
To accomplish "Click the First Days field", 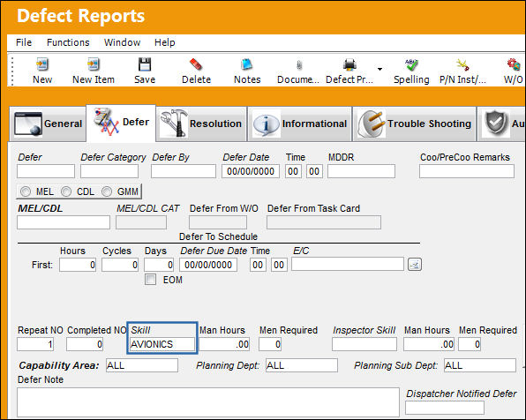I will tap(159, 265).
